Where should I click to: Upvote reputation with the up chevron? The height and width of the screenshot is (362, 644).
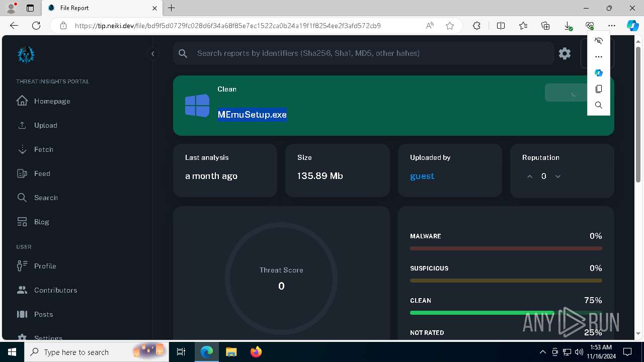click(530, 176)
